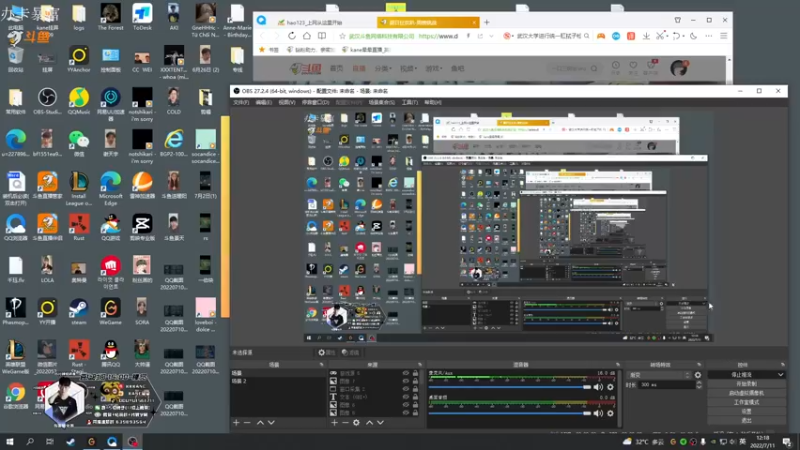Open the Help menu in OBS
Screen dimensions: 800x450
(x=433, y=103)
